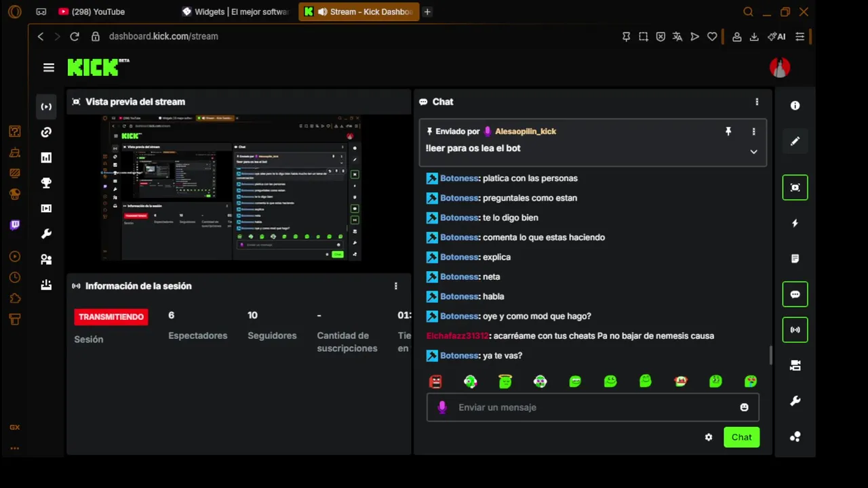Screen dimensions: 868x488
Task: Open the emoji picker in message box
Action: click(744, 407)
